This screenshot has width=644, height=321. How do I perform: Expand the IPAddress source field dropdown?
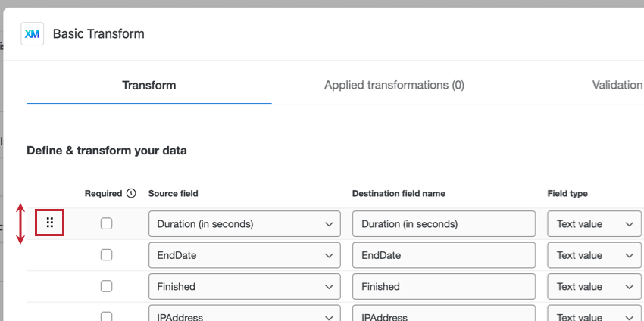pos(244,315)
